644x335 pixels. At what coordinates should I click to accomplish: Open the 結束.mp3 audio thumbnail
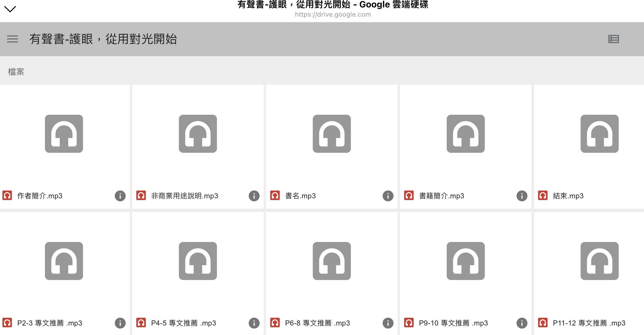point(599,134)
